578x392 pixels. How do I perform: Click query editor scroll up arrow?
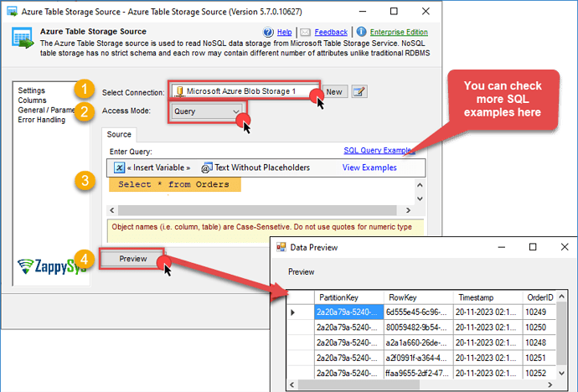point(420,185)
